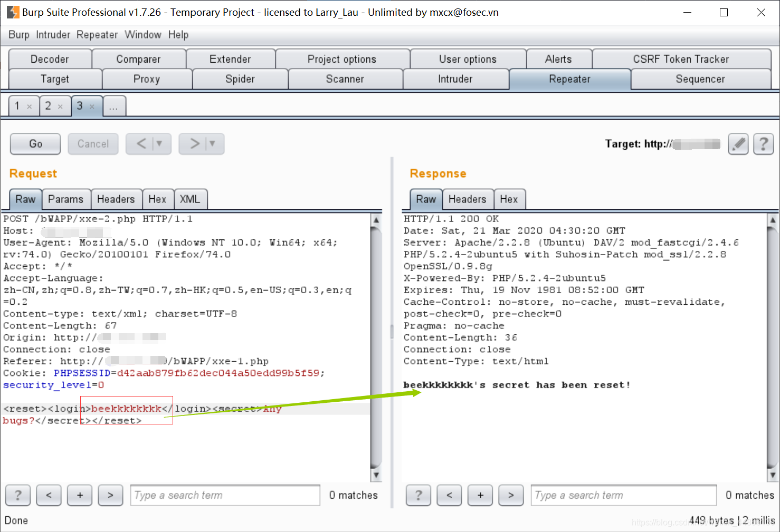The height and width of the screenshot is (532, 780).
Task: Click the security_level cookie text
Action: pos(47,385)
